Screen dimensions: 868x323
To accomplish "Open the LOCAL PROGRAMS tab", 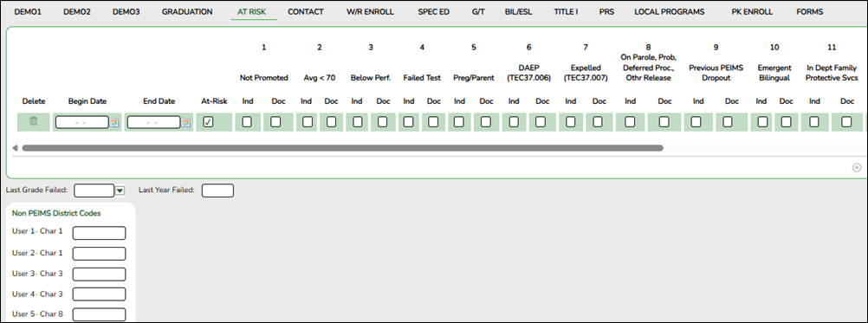I will click(x=670, y=11).
